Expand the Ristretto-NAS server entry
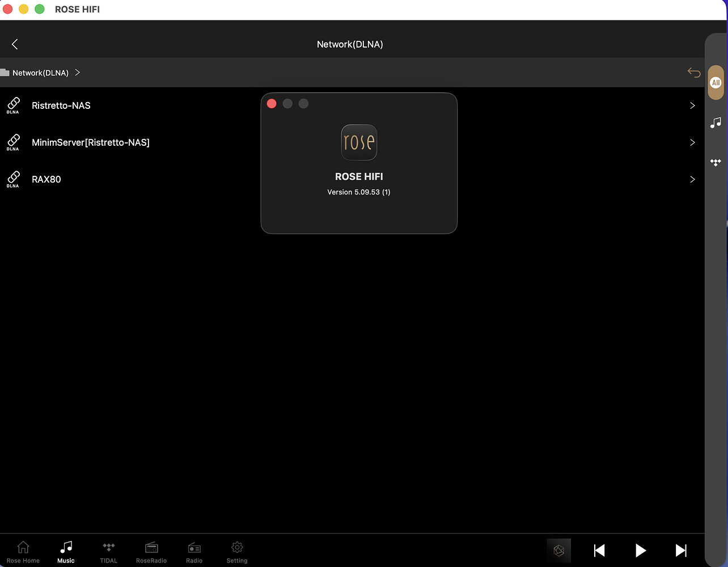 692,105
